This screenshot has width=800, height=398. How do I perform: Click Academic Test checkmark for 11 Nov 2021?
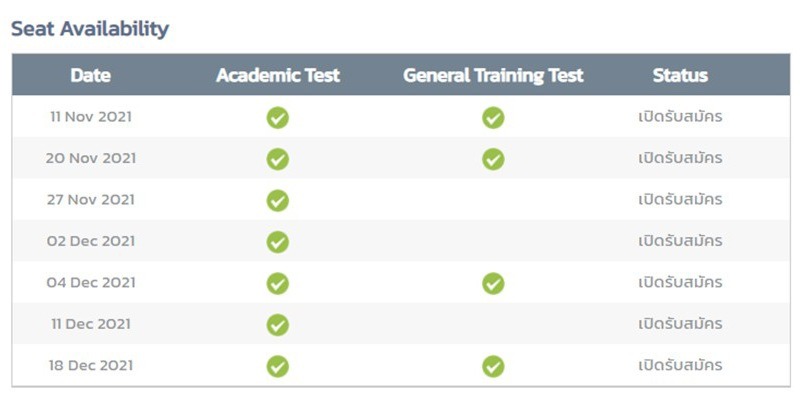[x=278, y=118]
